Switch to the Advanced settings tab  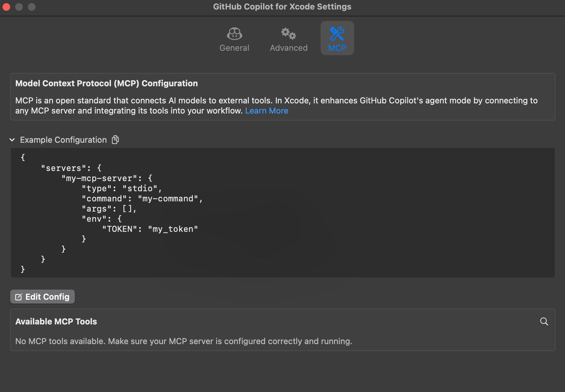289,39
